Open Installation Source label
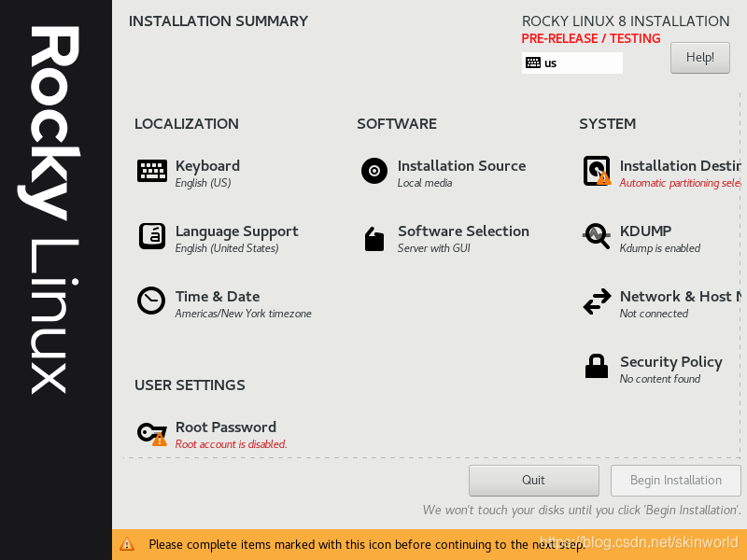Viewport: 747px width, 560px height. tap(461, 166)
